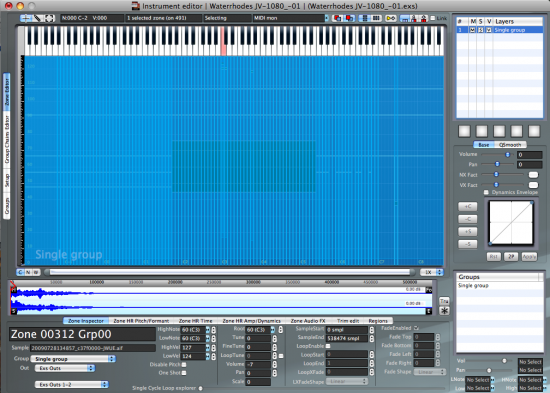550x393 pixels.
Task: Open the Exs Outs output dropdown
Action: (65, 368)
